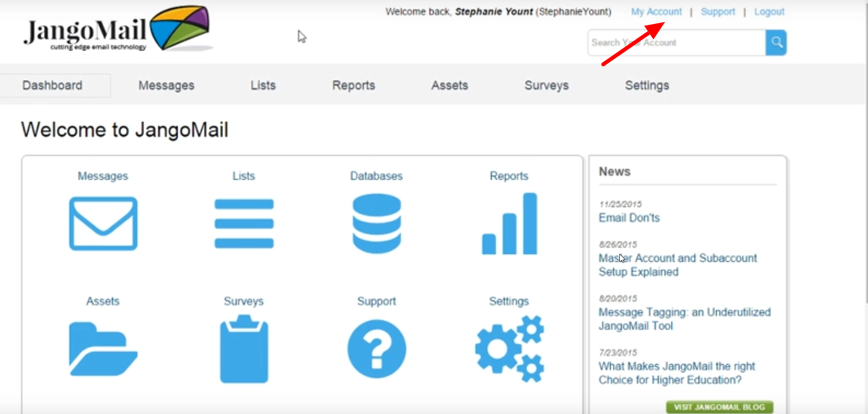Click the 7/23/2015 news date

click(618, 353)
